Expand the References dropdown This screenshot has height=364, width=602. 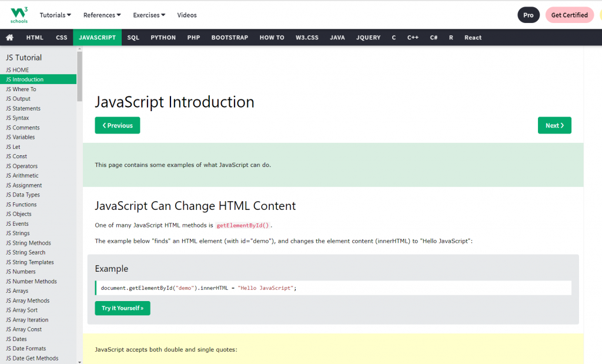click(102, 15)
